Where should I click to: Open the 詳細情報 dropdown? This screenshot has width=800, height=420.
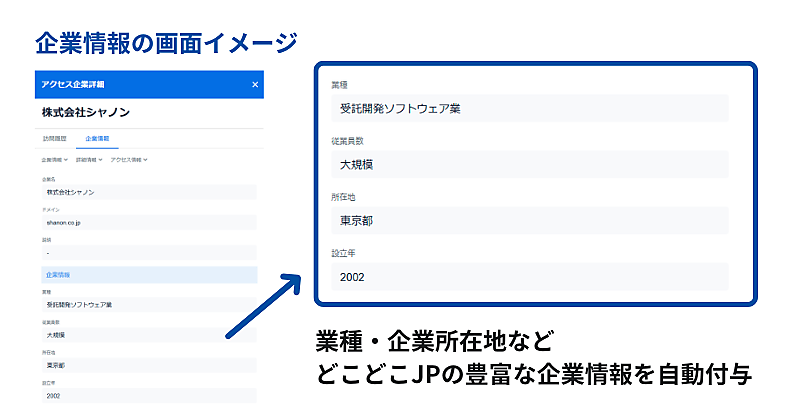click(89, 160)
